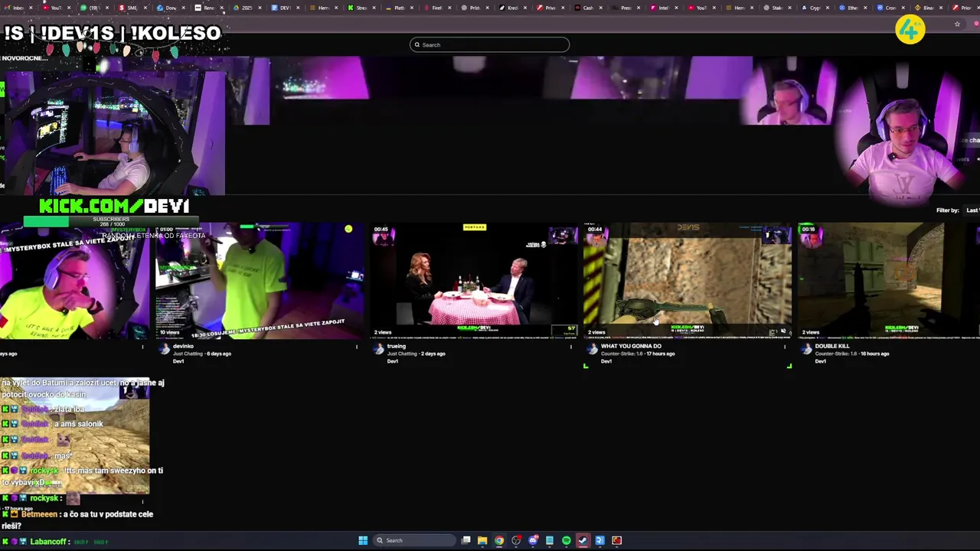Click the channel avatar beside trueing clip
Image resolution: width=980 pixels, height=551 pixels.
[x=378, y=349]
